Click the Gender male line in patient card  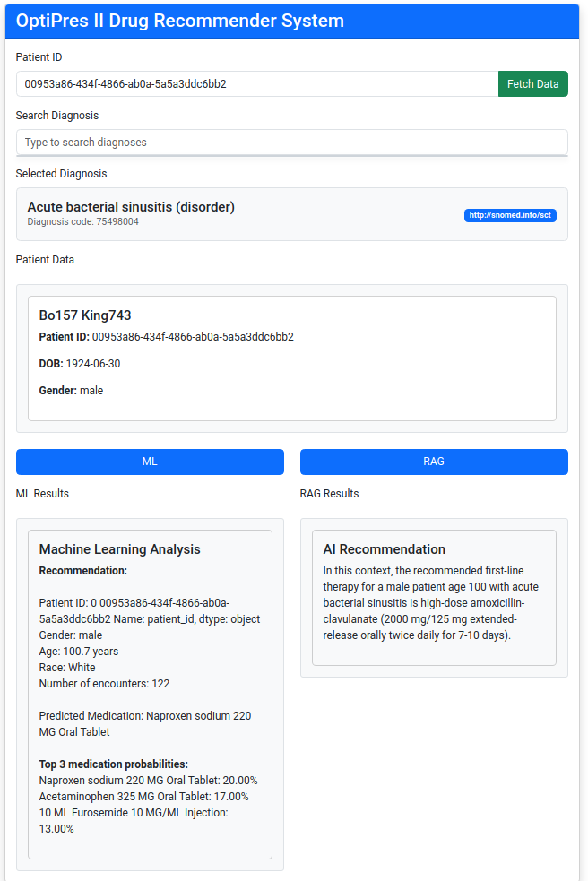point(71,391)
